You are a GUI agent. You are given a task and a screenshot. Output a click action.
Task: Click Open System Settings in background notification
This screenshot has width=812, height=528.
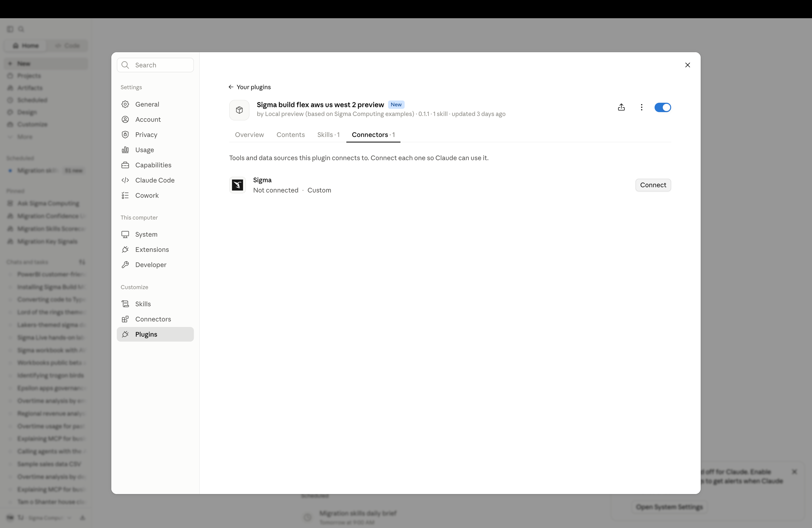coord(669,507)
